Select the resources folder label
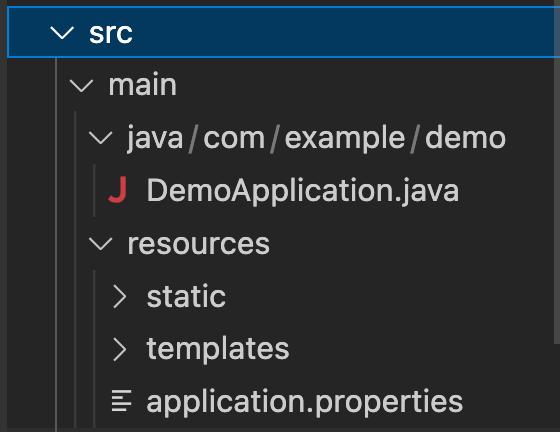 [x=199, y=244]
